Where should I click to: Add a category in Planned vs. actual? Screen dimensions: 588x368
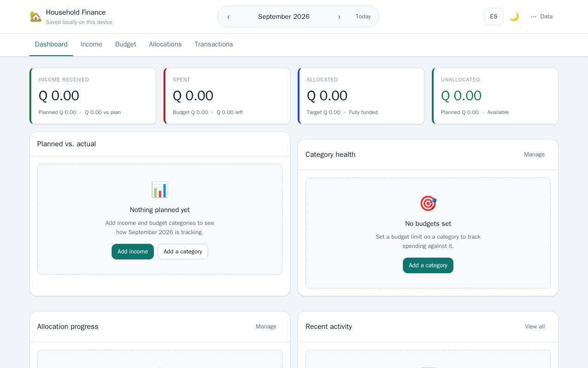[x=183, y=252]
